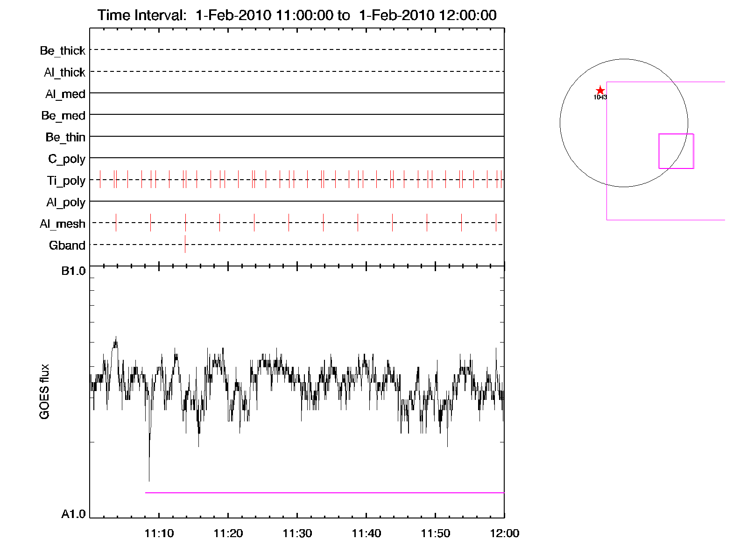Click the first red Ti_poly tick mark

pos(100,180)
